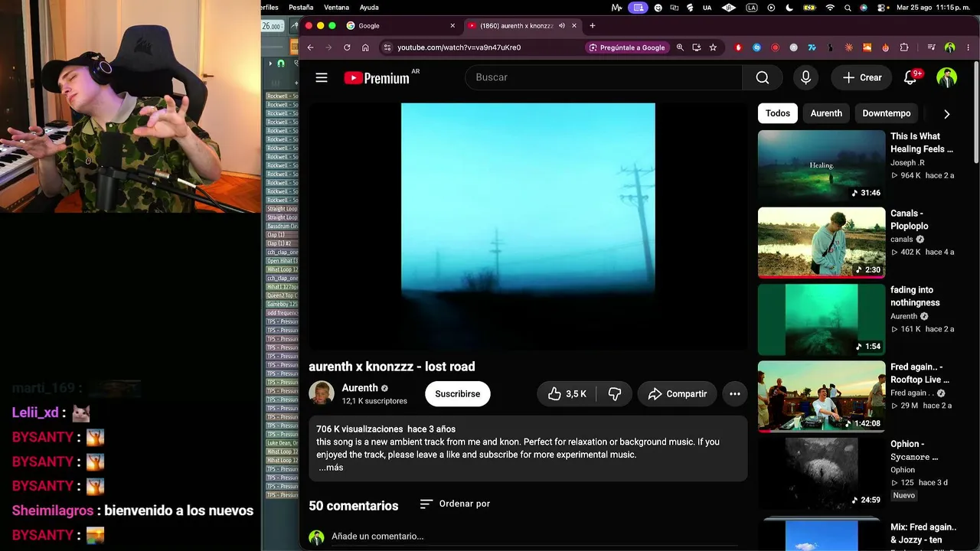Open macOS Spotlight search

pos(848,8)
